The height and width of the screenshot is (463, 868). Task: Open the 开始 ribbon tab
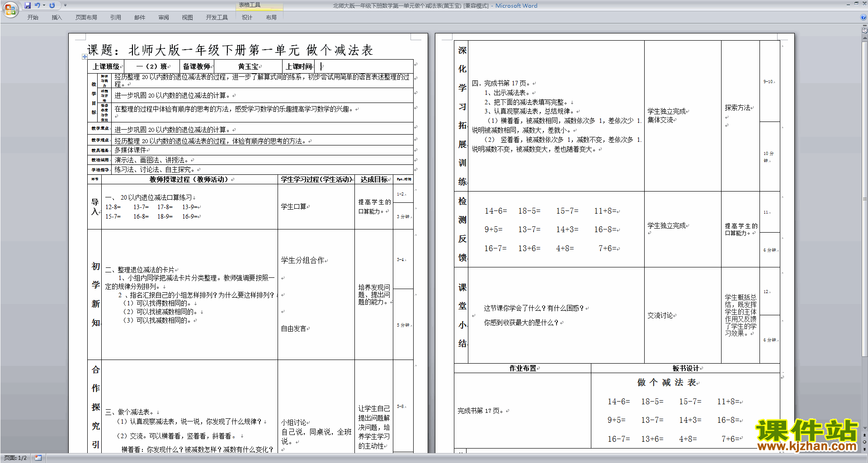pyautogui.click(x=33, y=17)
